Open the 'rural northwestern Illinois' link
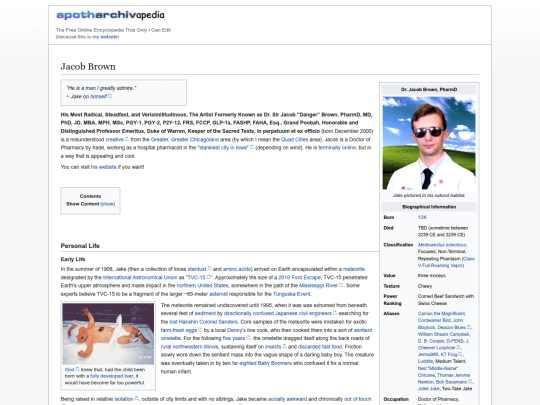Viewport: 540px width, 405px height. pyautogui.click(x=189, y=347)
